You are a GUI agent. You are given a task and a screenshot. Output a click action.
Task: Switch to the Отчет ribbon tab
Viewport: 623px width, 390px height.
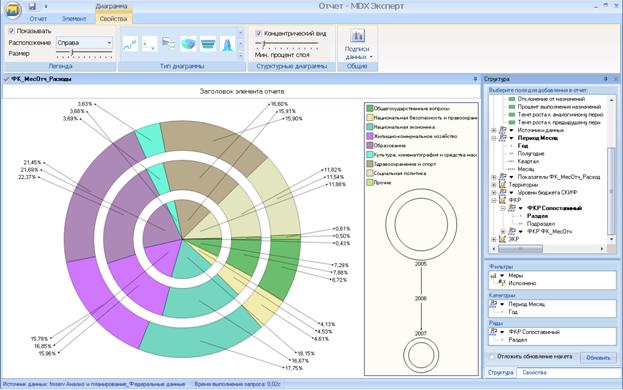pyautogui.click(x=38, y=19)
